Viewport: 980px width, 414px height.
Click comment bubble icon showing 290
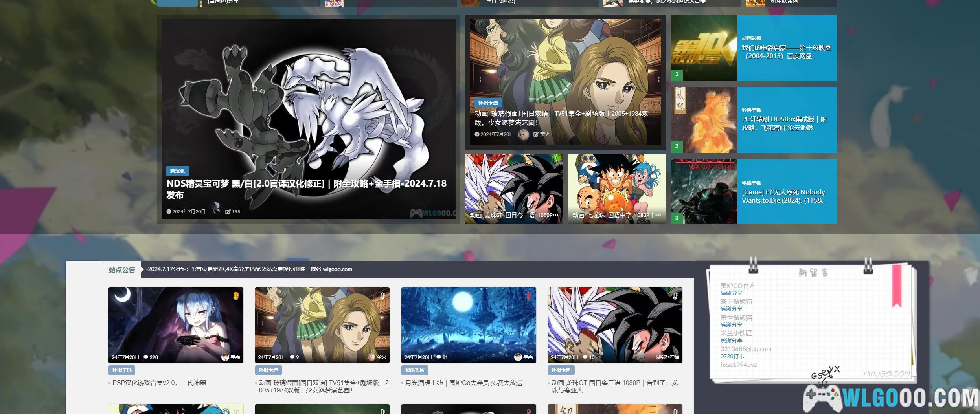click(x=146, y=357)
